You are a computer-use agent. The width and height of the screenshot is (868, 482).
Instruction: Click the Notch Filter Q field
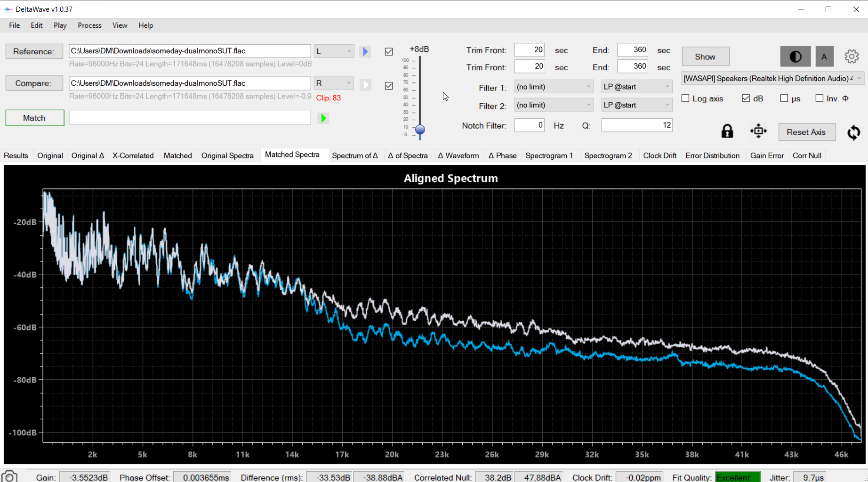637,125
